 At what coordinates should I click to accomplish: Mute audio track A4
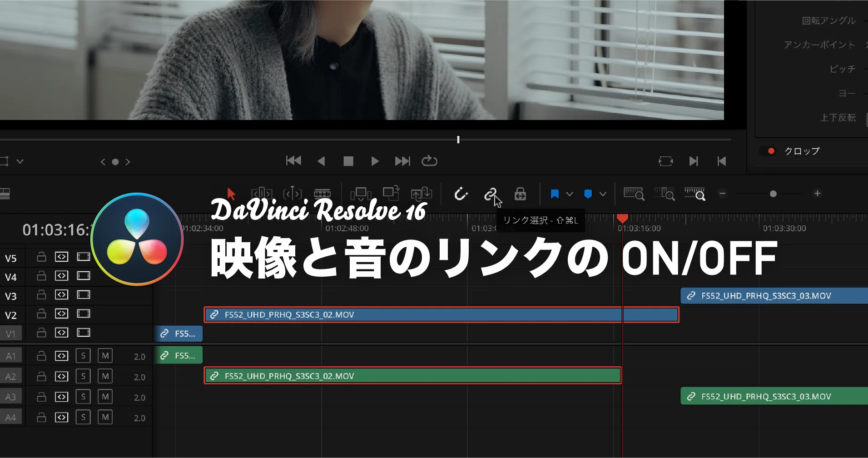(x=105, y=417)
